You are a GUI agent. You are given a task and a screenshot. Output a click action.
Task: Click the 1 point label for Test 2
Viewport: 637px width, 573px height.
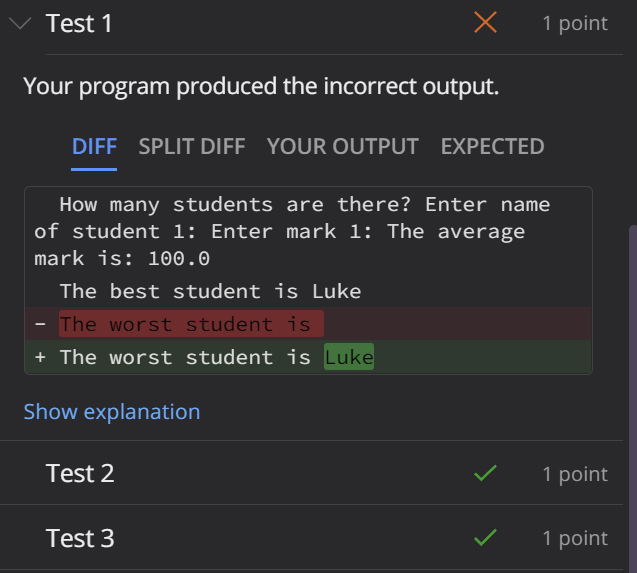[575, 474]
